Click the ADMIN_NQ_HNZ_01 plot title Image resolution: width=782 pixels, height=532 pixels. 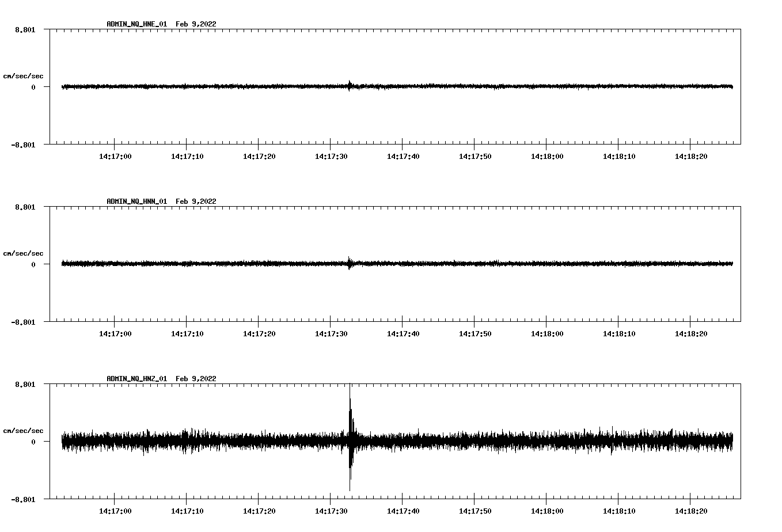click(161, 379)
